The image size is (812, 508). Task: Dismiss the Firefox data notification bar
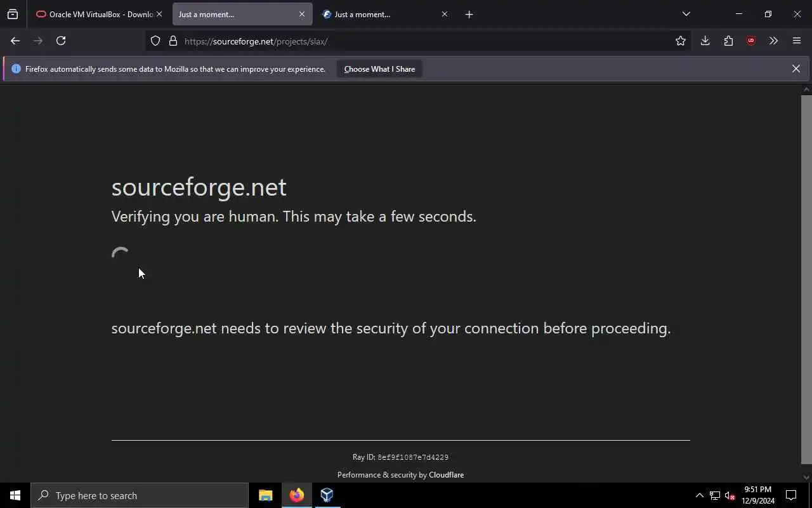tap(796, 69)
